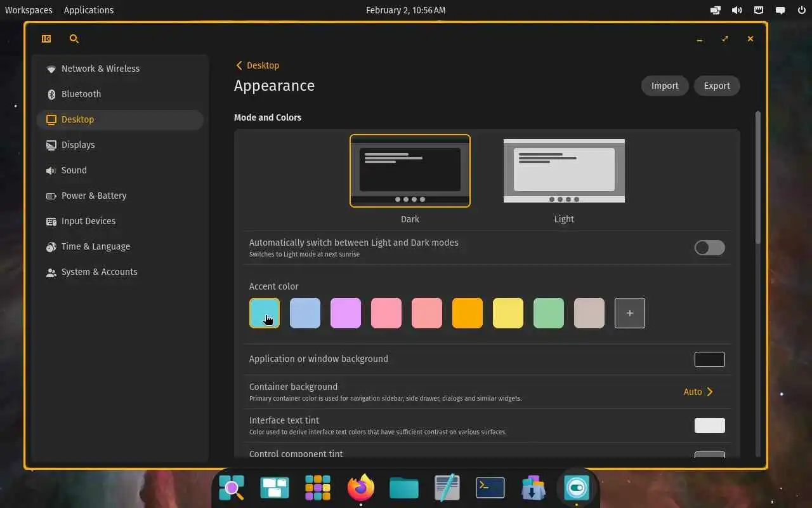Select the pink accent color
The height and width of the screenshot is (508, 812).
tap(386, 313)
